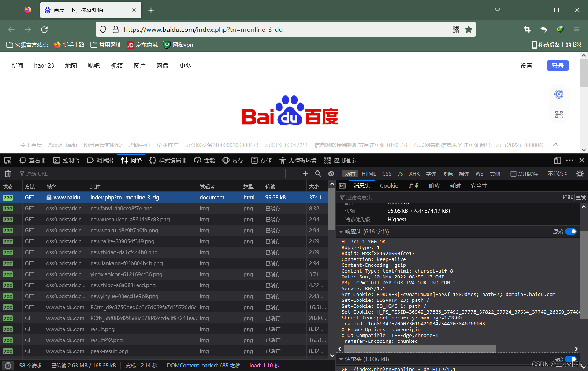This screenshot has width=588, height=371.
Task: Switch to the 安全性 (security) tab
Action: point(479,186)
